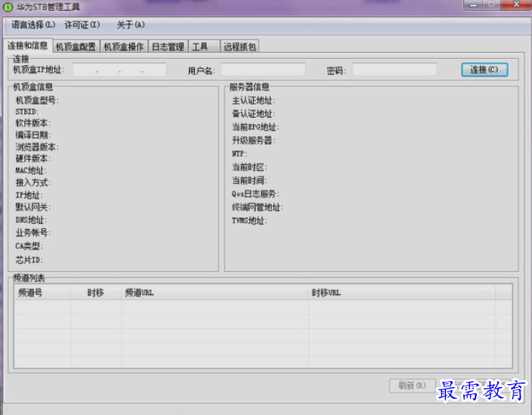Screen dimensions: 532x415
Task: Click into the 用户名 field
Action: tap(263, 70)
